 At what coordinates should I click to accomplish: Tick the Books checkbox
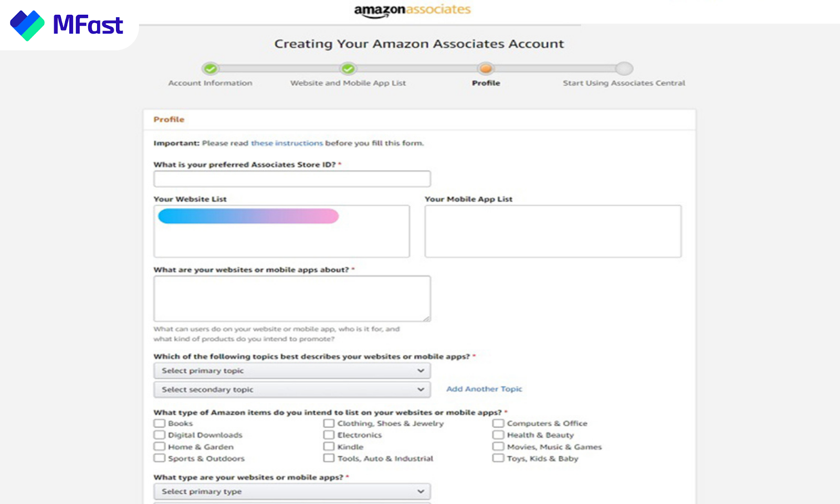[x=160, y=423]
